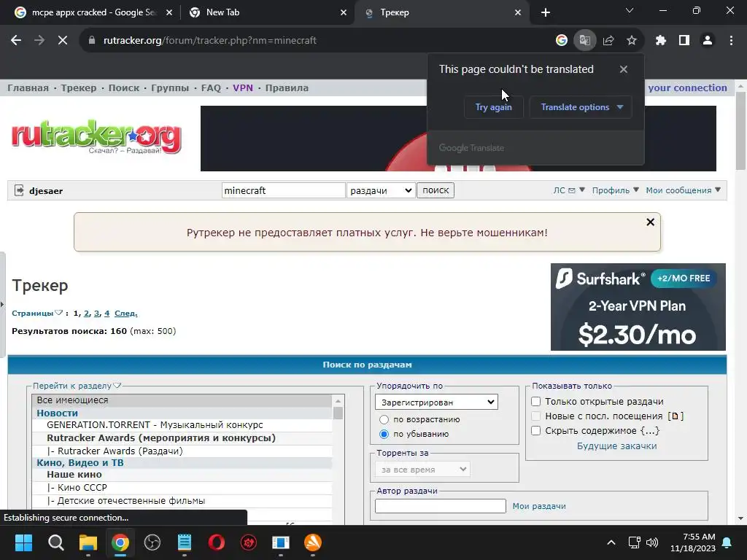The image size is (747, 560).
Task: Open the red bug taskbar app
Action: tap(249, 542)
